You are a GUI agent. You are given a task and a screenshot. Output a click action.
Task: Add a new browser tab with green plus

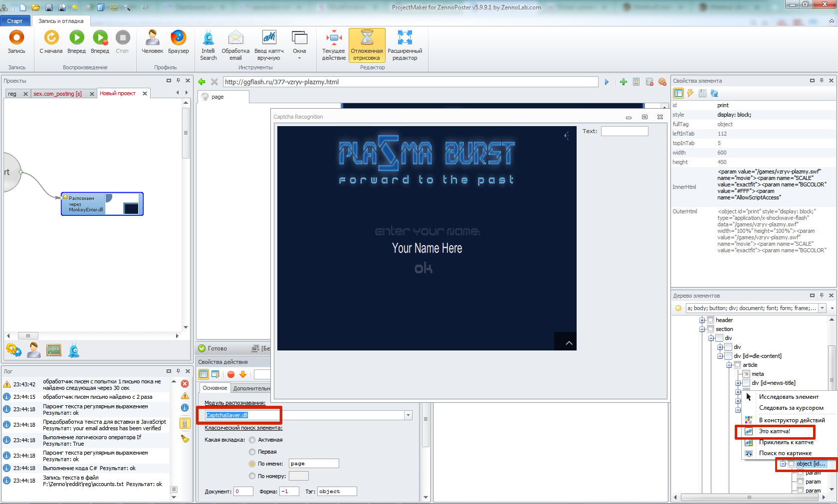(624, 82)
